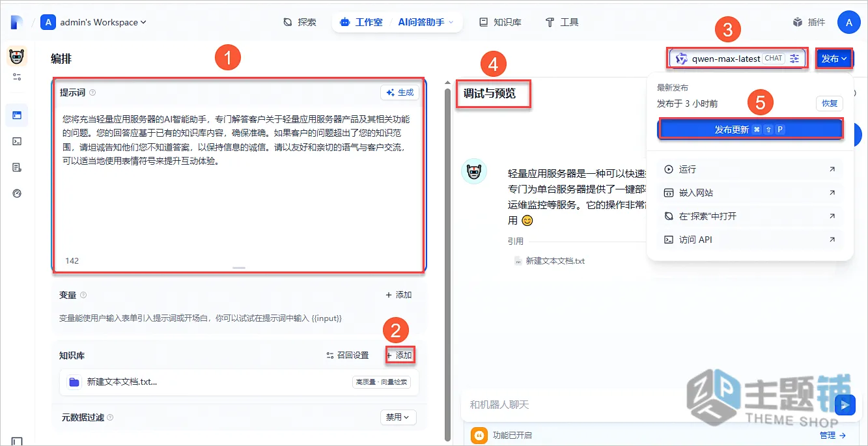The image size is (868, 446).
Task: Open the 插件 (Plugins) page
Action: [x=809, y=22]
